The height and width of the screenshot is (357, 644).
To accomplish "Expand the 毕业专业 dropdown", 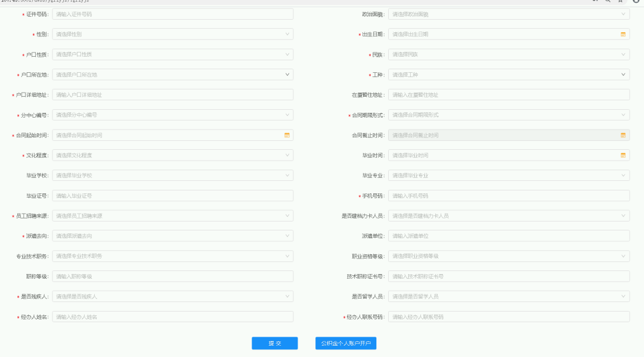I will pos(509,175).
